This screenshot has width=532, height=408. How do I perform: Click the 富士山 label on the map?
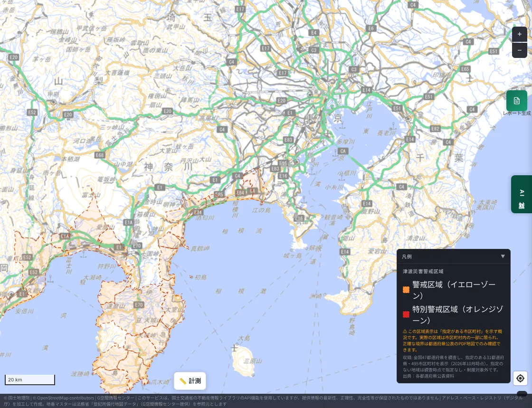pos(91,195)
